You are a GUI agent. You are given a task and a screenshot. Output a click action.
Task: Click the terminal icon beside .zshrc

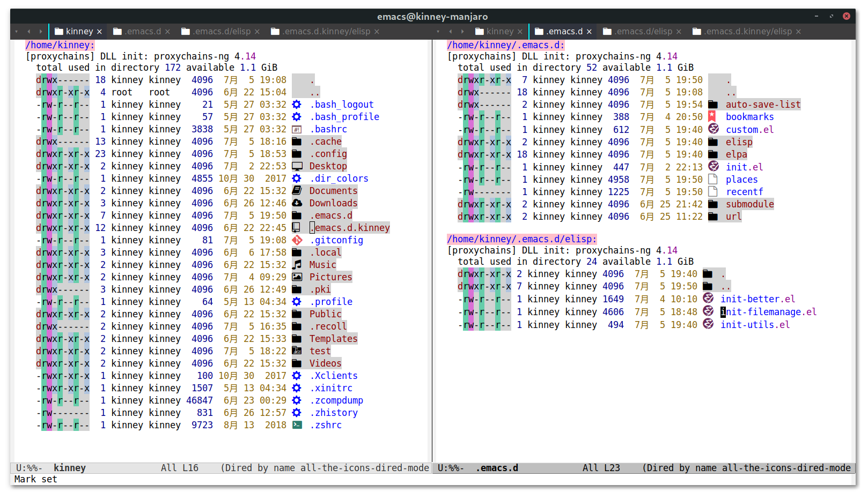tap(297, 424)
